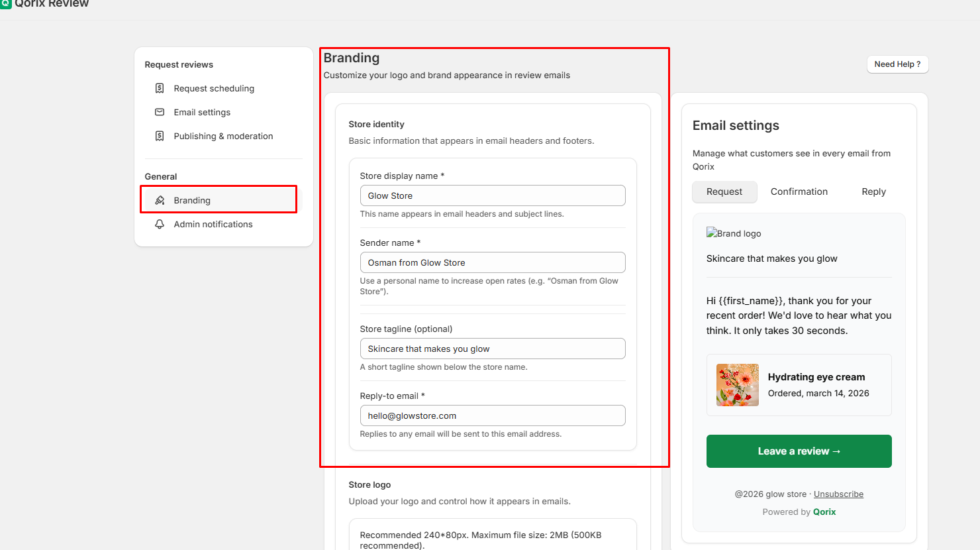
Task: Click the Hydrating eye cream title
Action: (816, 377)
